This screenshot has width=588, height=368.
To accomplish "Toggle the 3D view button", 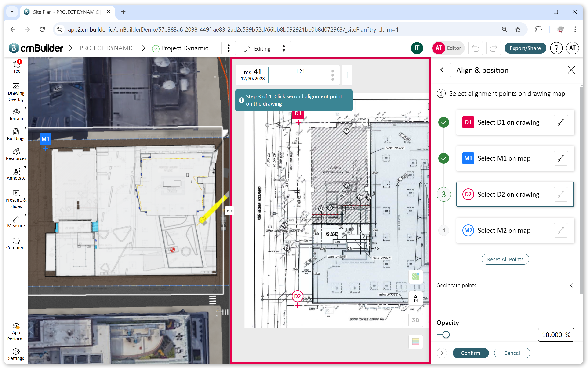I will pyautogui.click(x=415, y=320).
